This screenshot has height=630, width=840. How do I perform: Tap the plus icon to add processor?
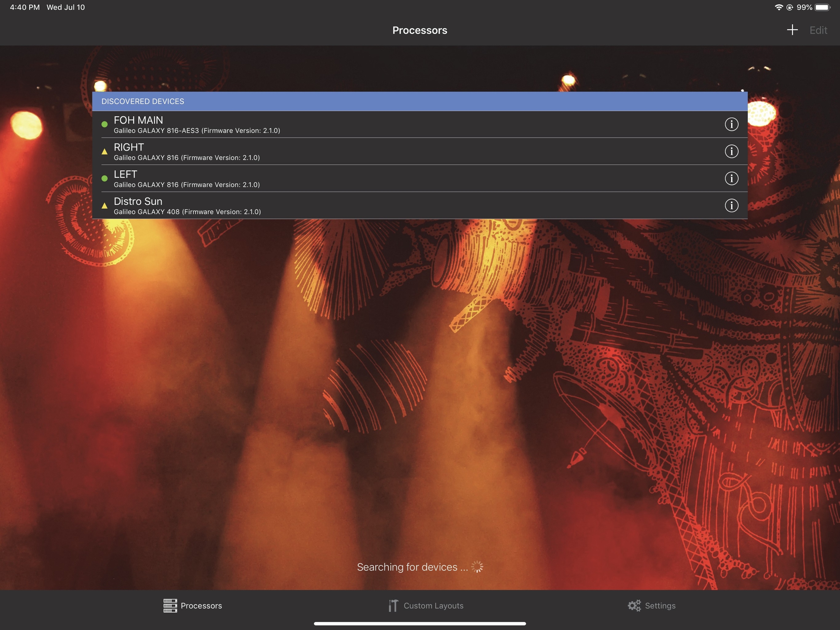tap(792, 30)
